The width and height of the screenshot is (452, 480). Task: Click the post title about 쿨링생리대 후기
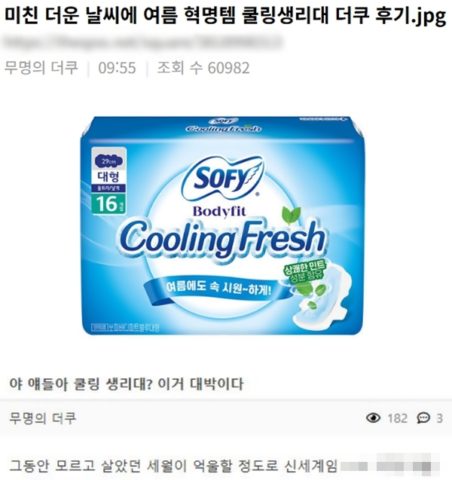pos(225,15)
